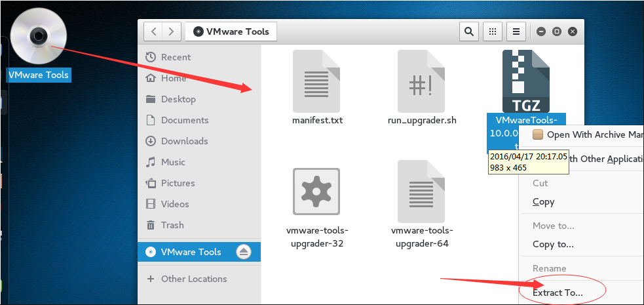Click the VMware Tools path bar button
This screenshot has height=305, width=644.
pos(231,31)
